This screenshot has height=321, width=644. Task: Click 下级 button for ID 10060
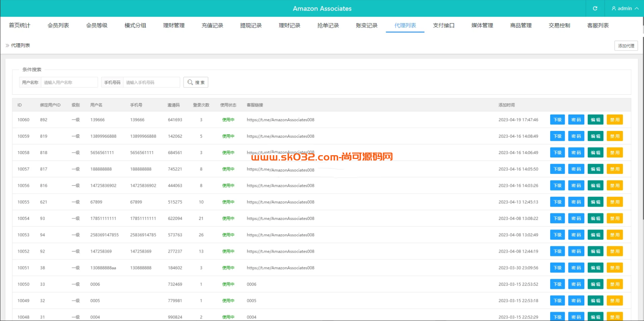[557, 120]
